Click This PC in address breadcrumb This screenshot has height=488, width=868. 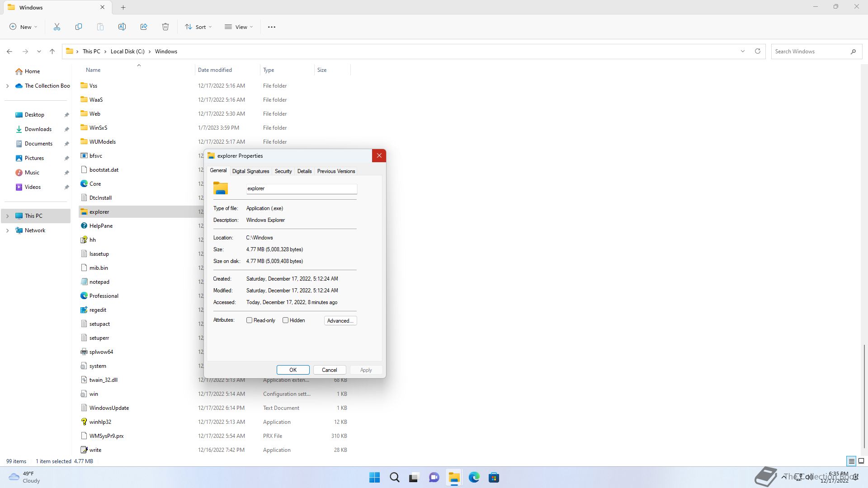coord(91,52)
